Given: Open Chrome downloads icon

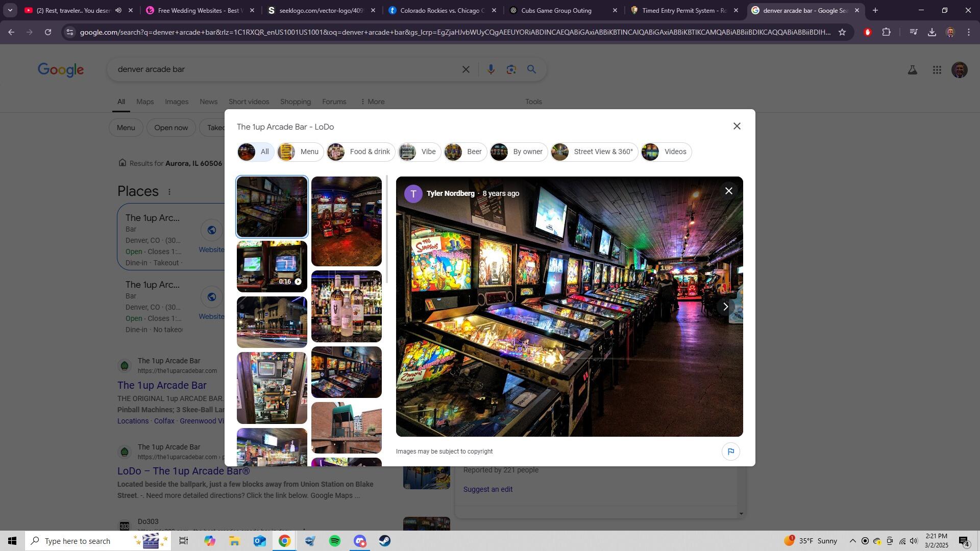Looking at the screenshot, I should tap(932, 32).
